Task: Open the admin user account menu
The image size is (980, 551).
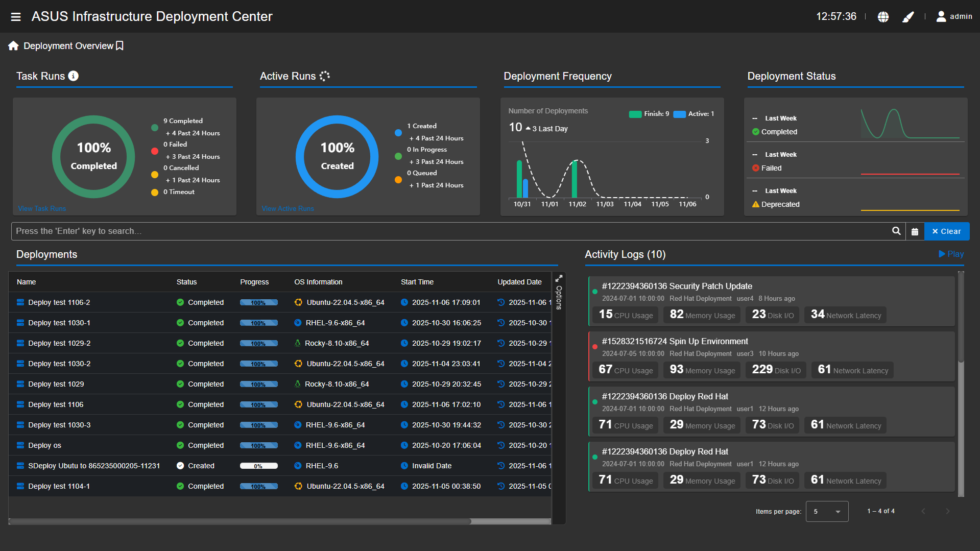Action: pos(953,17)
